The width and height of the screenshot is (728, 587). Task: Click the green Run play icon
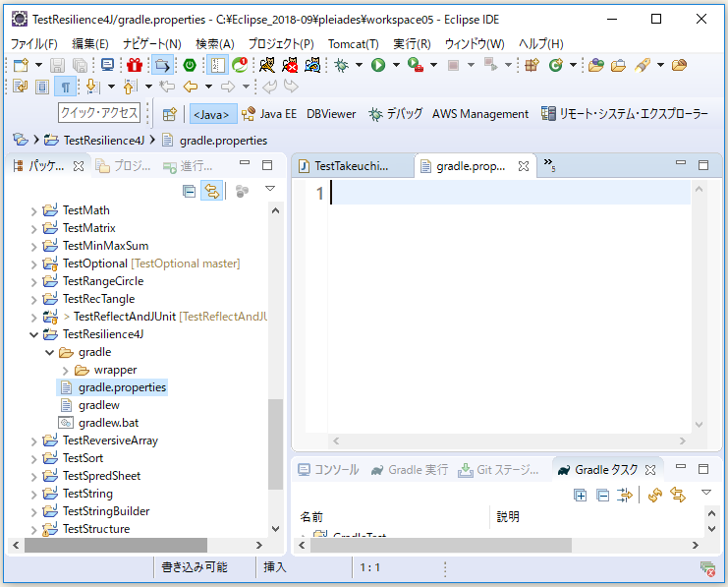point(378,65)
